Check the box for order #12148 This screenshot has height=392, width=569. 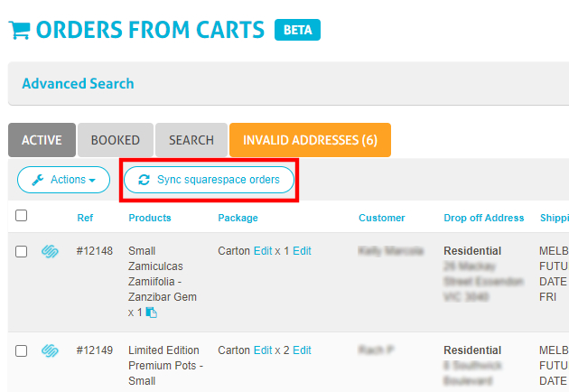(22, 251)
